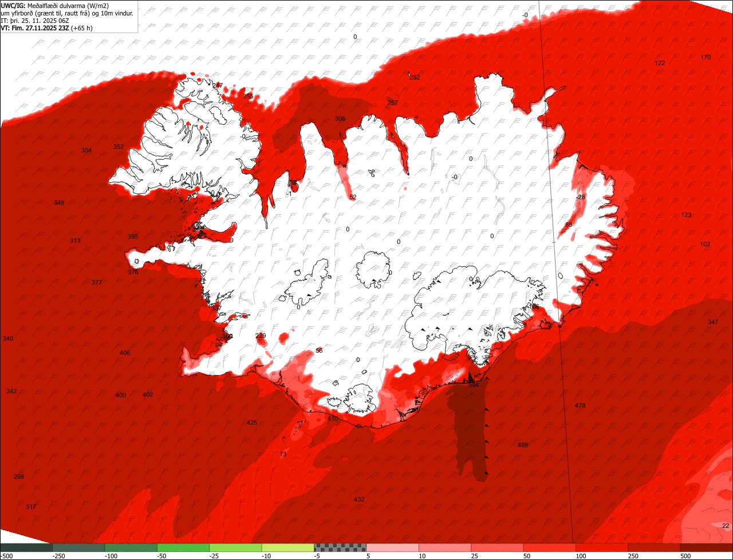Image resolution: width=733 pixels, height=560 pixels.
Task: Click the legend label -50
Action: click(x=162, y=556)
